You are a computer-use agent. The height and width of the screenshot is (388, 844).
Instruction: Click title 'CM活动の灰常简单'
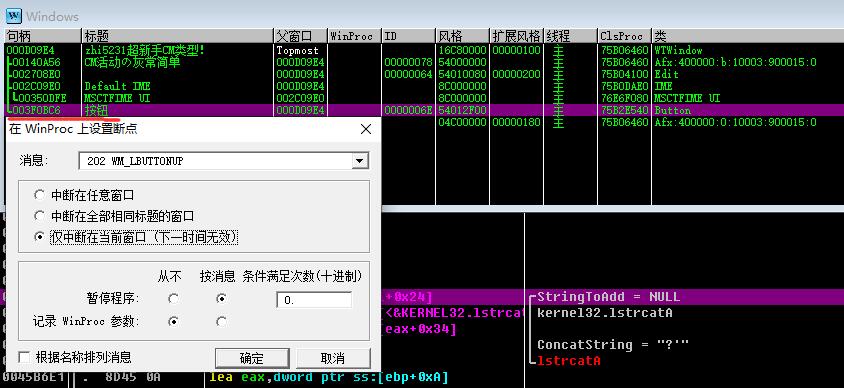coord(132,62)
